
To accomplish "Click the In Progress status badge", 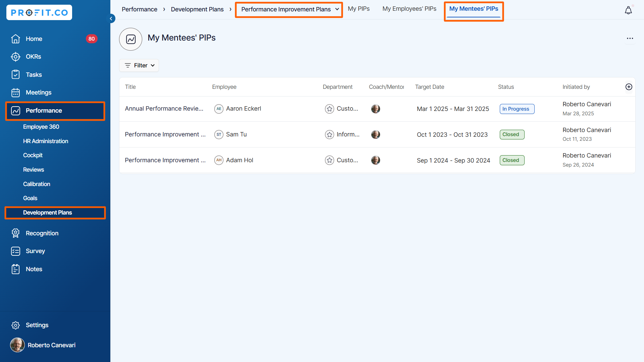I will [x=517, y=109].
